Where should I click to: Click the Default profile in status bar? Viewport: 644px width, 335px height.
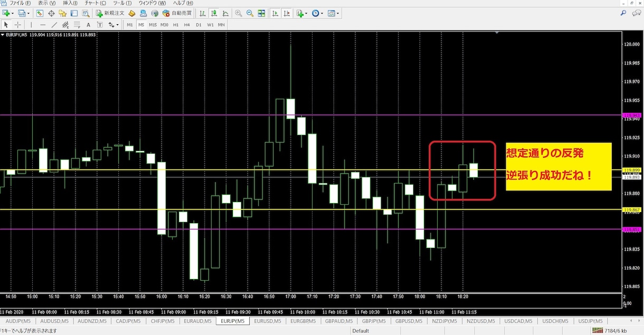pyautogui.click(x=361, y=331)
